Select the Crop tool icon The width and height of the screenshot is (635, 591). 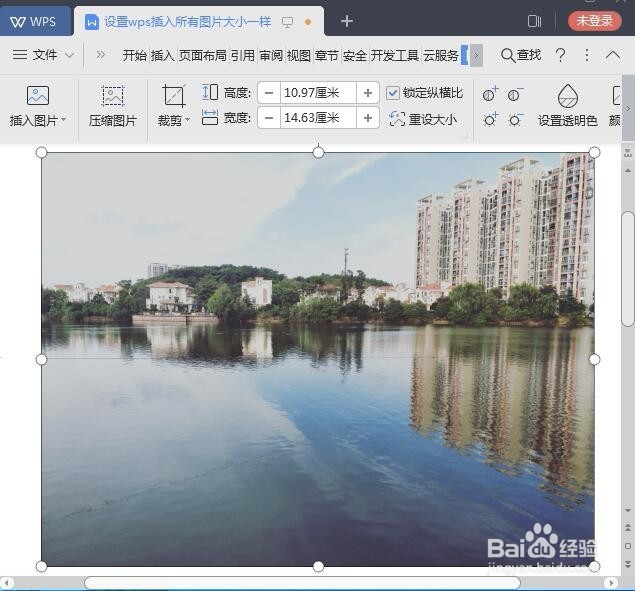tap(174, 96)
